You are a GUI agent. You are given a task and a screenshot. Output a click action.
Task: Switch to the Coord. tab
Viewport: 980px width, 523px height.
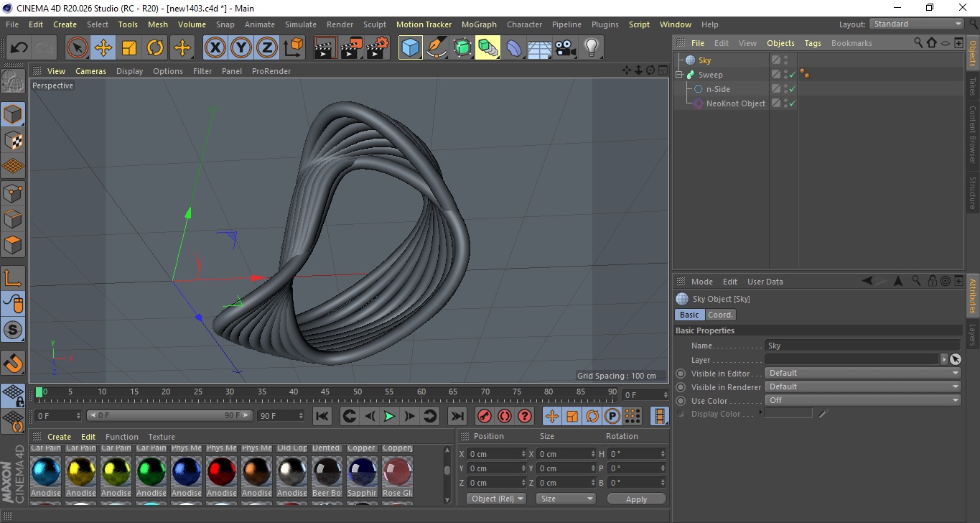(x=720, y=315)
